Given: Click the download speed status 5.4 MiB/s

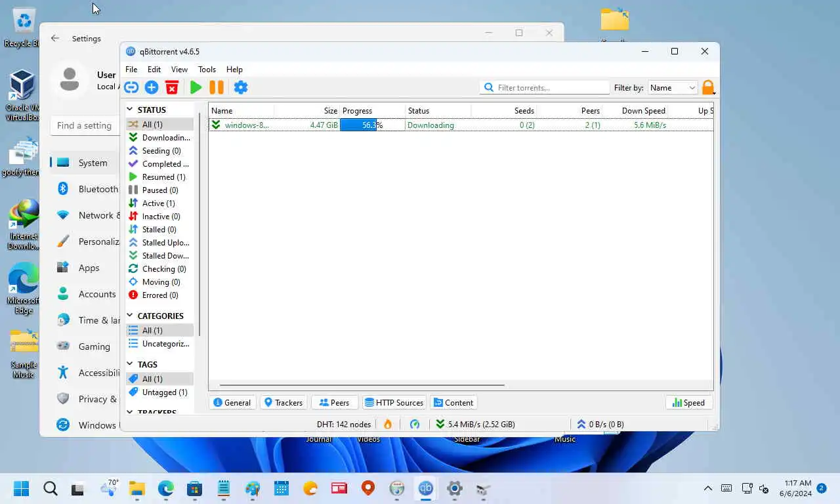Looking at the screenshot, I should click(475, 424).
